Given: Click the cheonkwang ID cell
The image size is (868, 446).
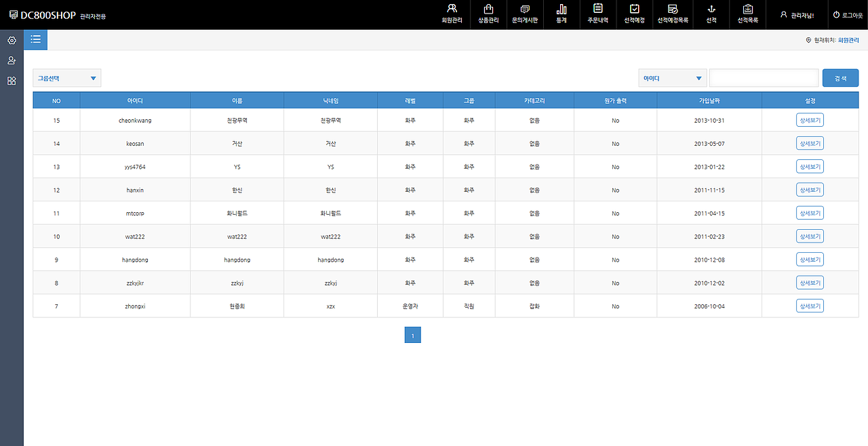Looking at the screenshot, I should pos(135,120).
